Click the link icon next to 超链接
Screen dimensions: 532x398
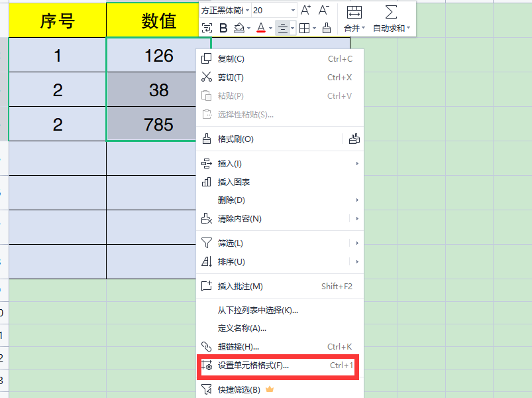(206, 346)
